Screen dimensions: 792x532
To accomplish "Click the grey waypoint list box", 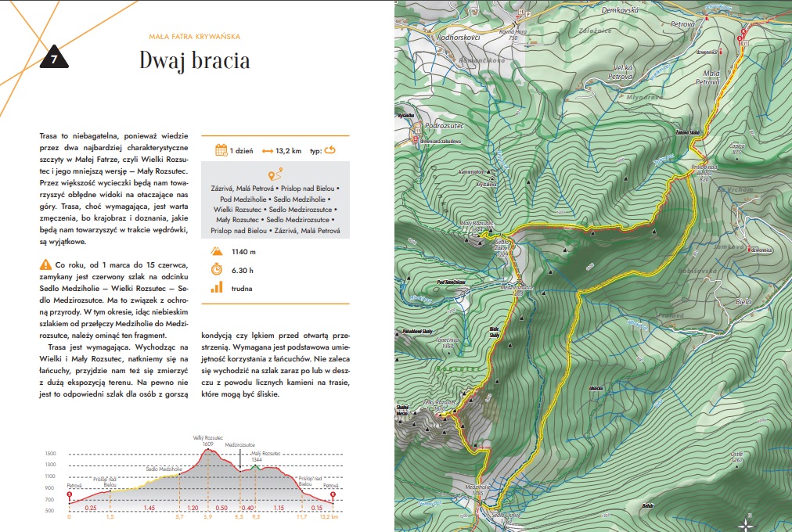I will point(275,200).
